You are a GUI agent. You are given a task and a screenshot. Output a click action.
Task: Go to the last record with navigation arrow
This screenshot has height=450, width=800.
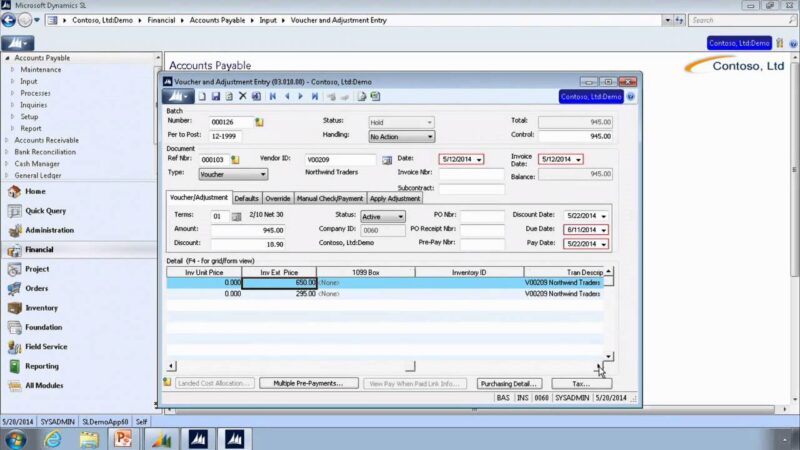315,96
